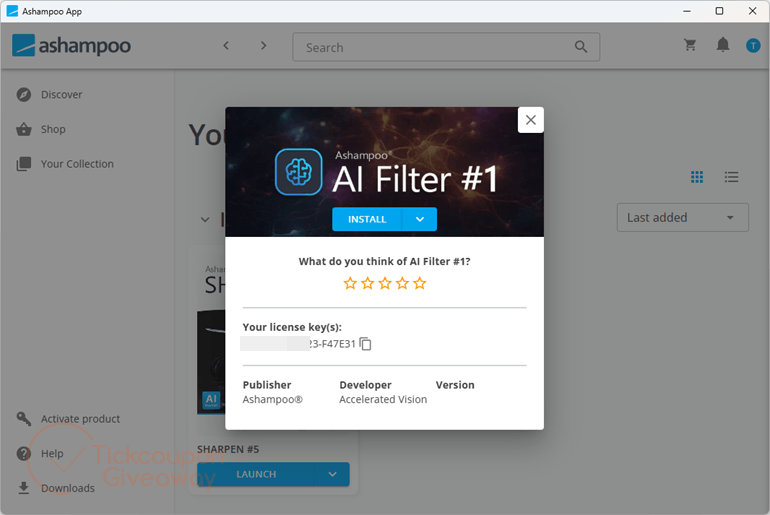The width and height of the screenshot is (770, 515).
Task: Go back with the left arrow
Action: (x=226, y=46)
